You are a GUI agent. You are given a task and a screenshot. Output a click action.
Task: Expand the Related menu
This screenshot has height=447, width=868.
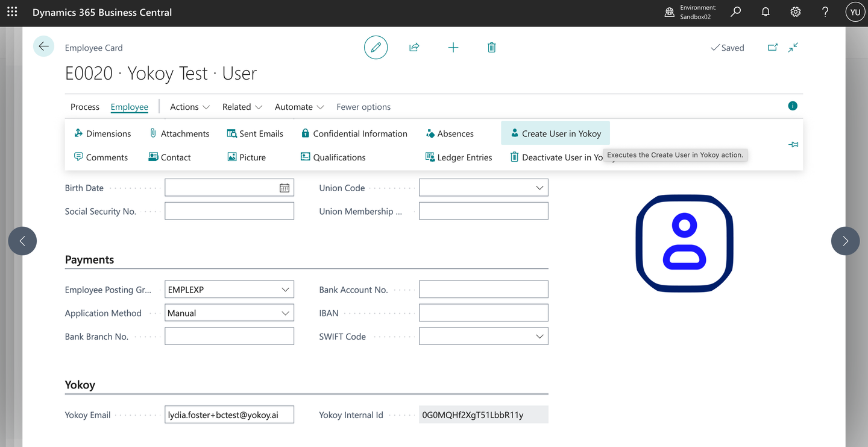point(242,107)
